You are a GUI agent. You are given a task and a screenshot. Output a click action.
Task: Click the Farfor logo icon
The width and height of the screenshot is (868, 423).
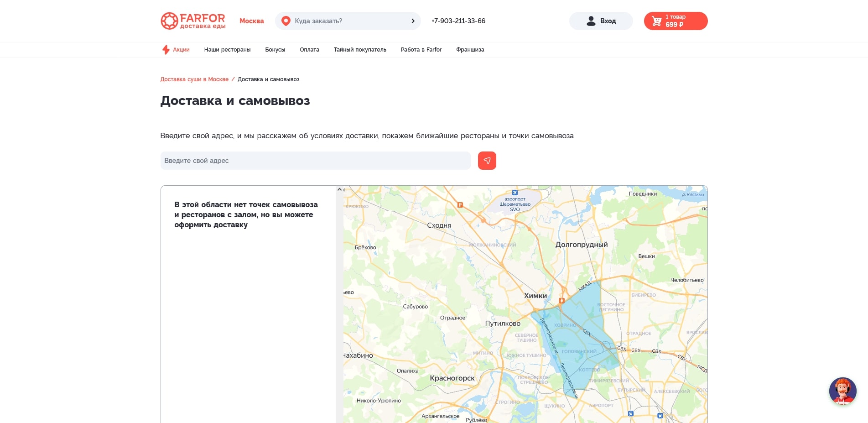(169, 21)
